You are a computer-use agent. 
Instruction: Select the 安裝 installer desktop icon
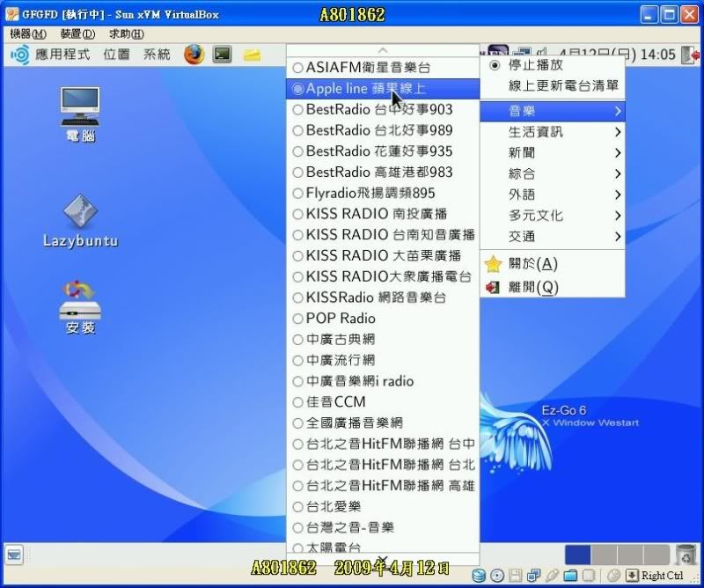tap(80, 308)
